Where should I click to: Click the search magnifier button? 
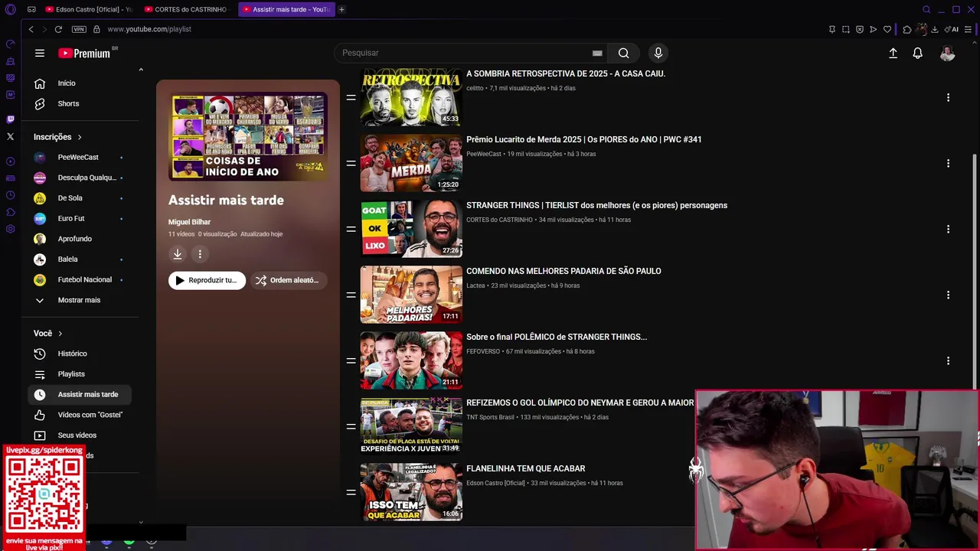(x=624, y=53)
